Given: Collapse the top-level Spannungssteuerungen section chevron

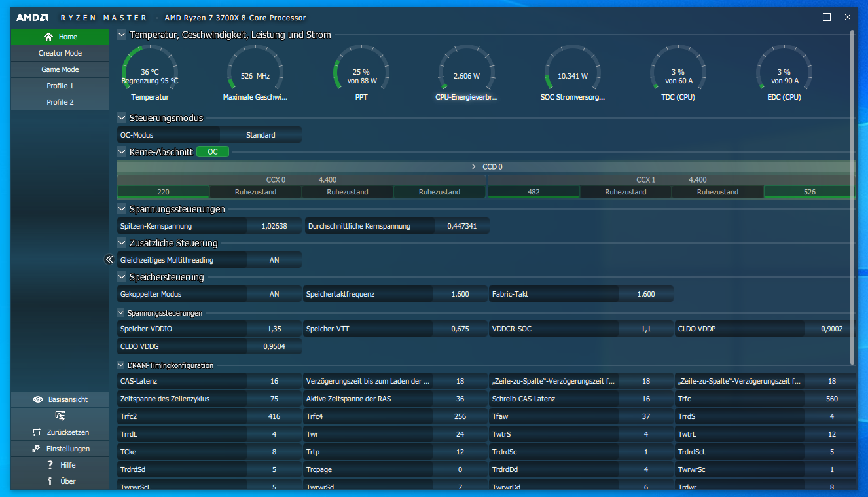Looking at the screenshot, I should coord(122,209).
